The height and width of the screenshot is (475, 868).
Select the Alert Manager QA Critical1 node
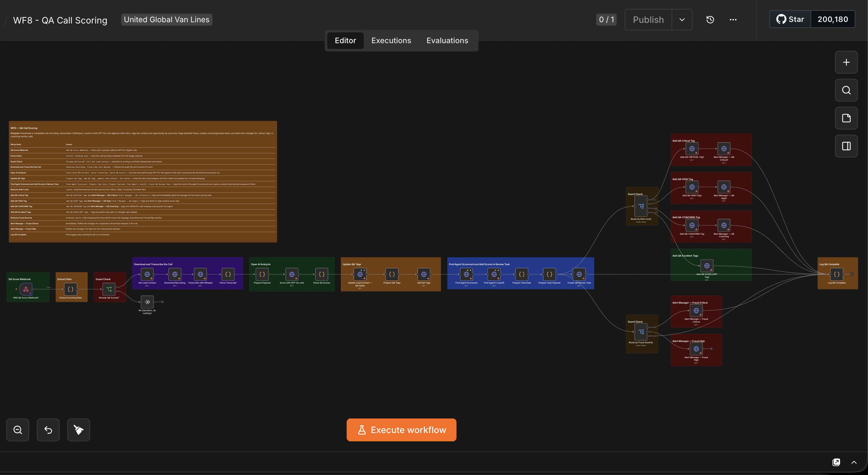point(724,149)
